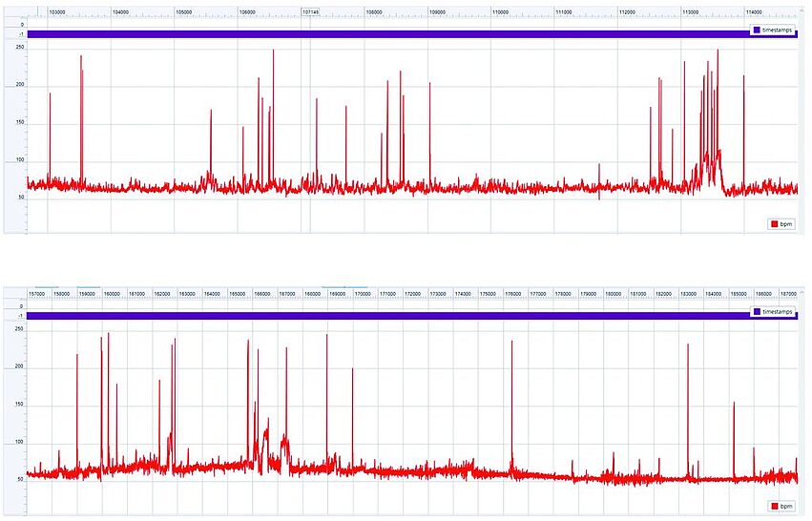The height and width of the screenshot is (521, 812).
Task: Toggle the timestamps series label in top chart legend
Action: pos(777,30)
